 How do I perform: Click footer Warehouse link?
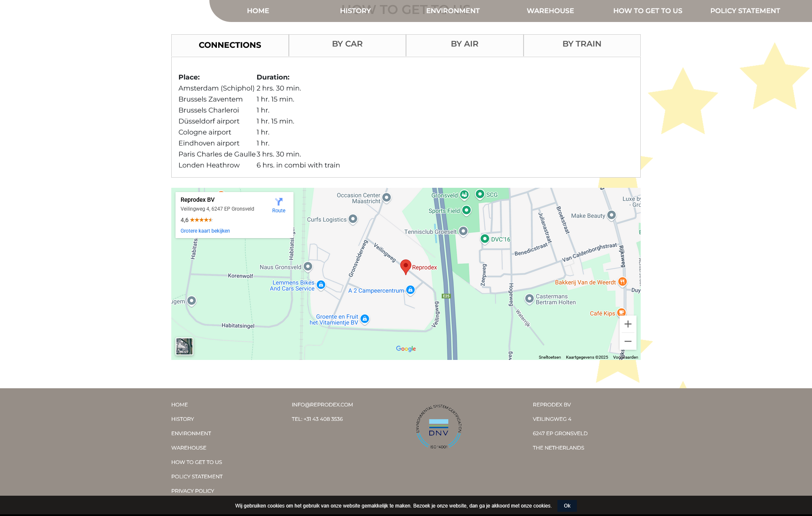pos(189,448)
